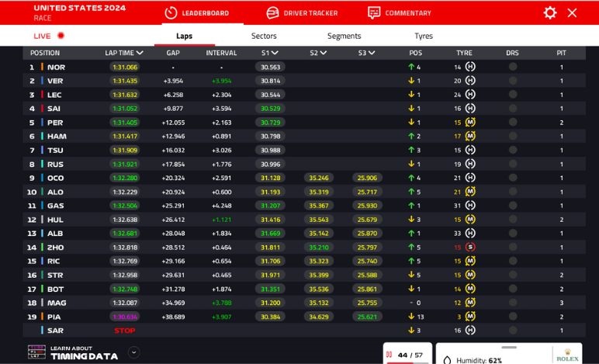The width and height of the screenshot is (599, 364).
Task: Click the 44 / 57 lap progress bar
Action: [407, 362]
